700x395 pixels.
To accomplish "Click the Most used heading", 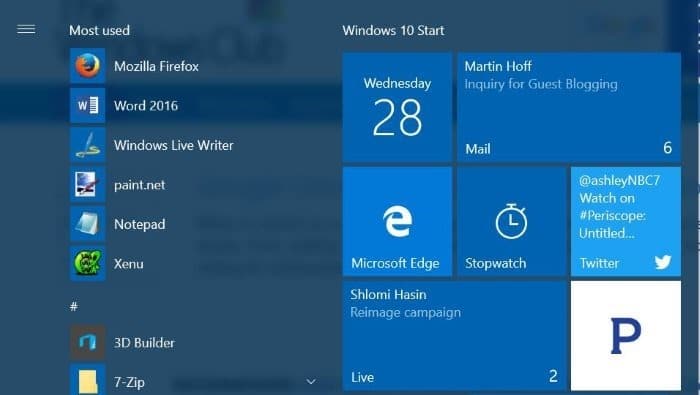I will [100, 30].
